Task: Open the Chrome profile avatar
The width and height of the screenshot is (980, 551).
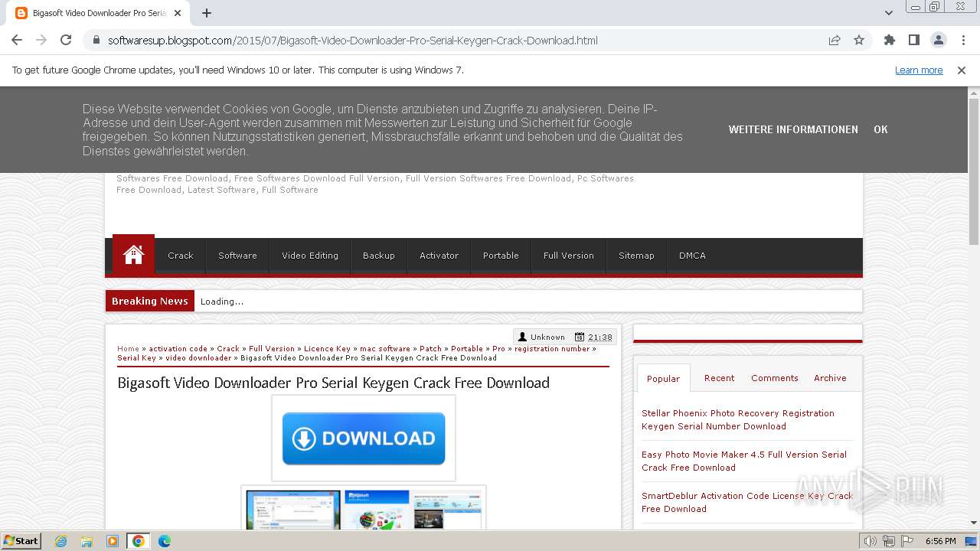Action: (938, 41)
